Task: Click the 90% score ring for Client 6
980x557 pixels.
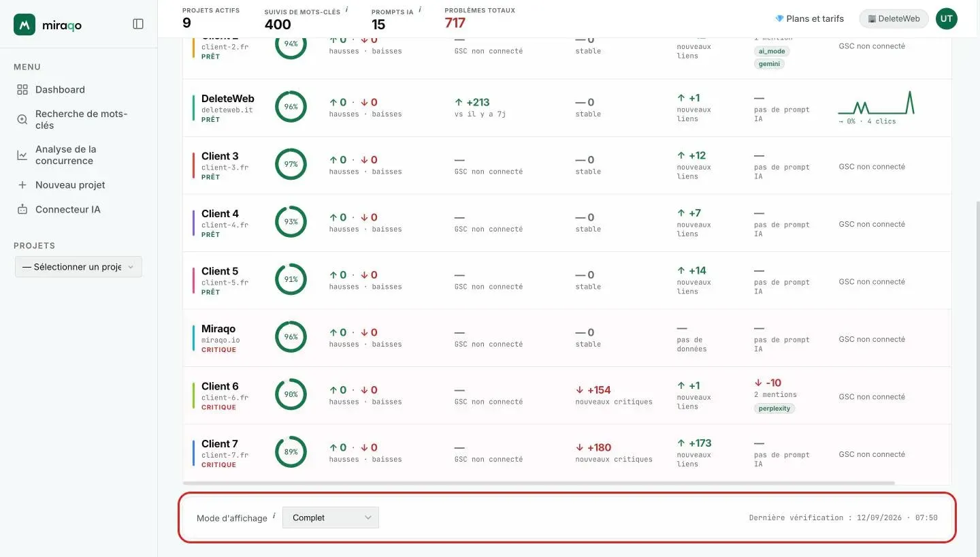Action: pyautogui.click(x=291, y=394)
